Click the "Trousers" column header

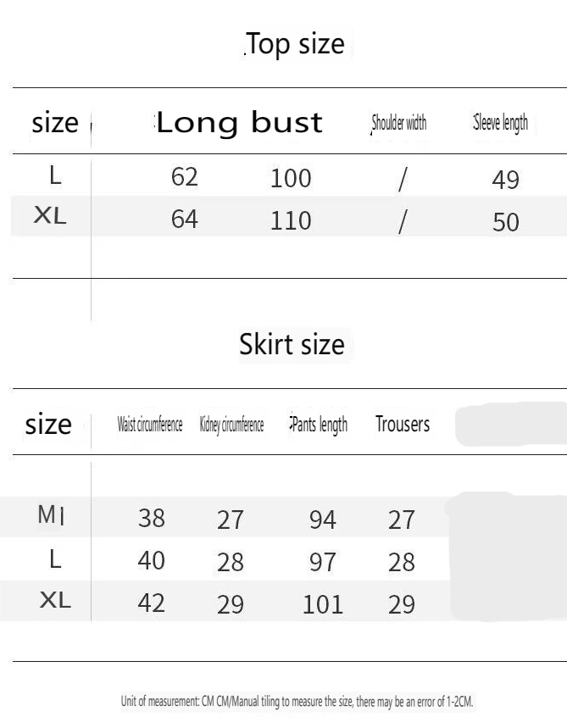pyautogui.click(x=403, y=425)
